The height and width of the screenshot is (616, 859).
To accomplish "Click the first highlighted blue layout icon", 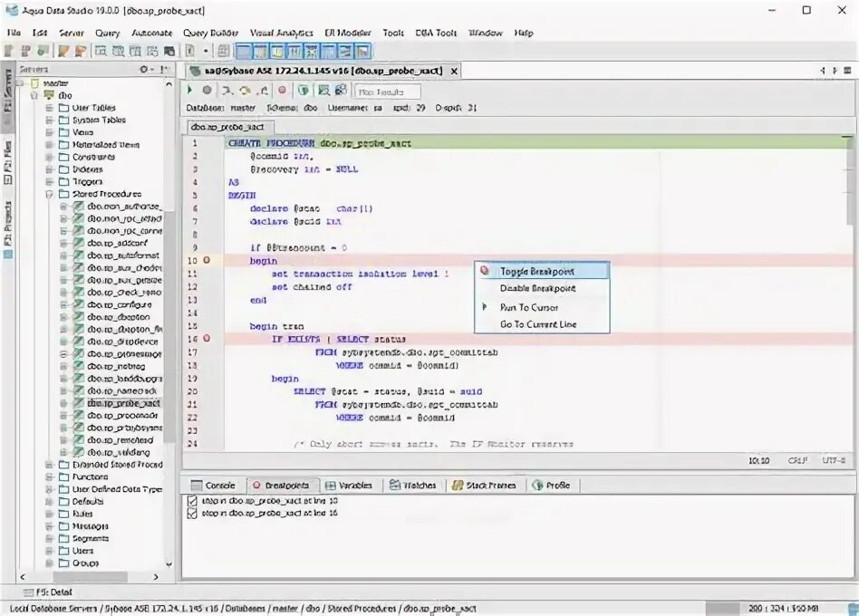I will pyautogui.click(x=243, y=52).
